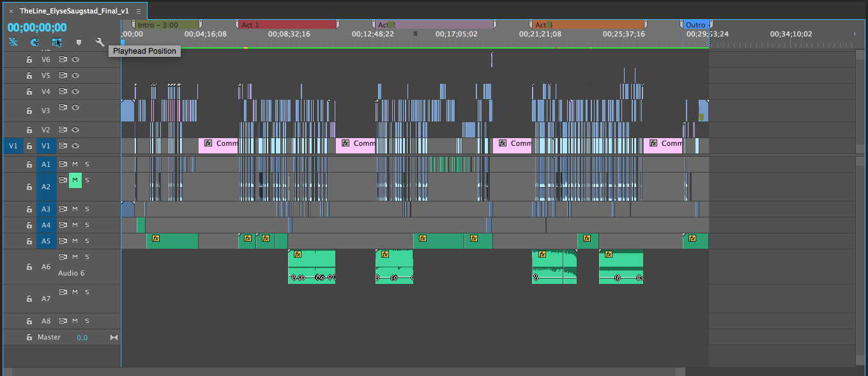Image resolution: width=868 pixels, height=376 pixels.
Task: Click the playhead timecode 00;00;00;00
Action: tap(37, 27)
